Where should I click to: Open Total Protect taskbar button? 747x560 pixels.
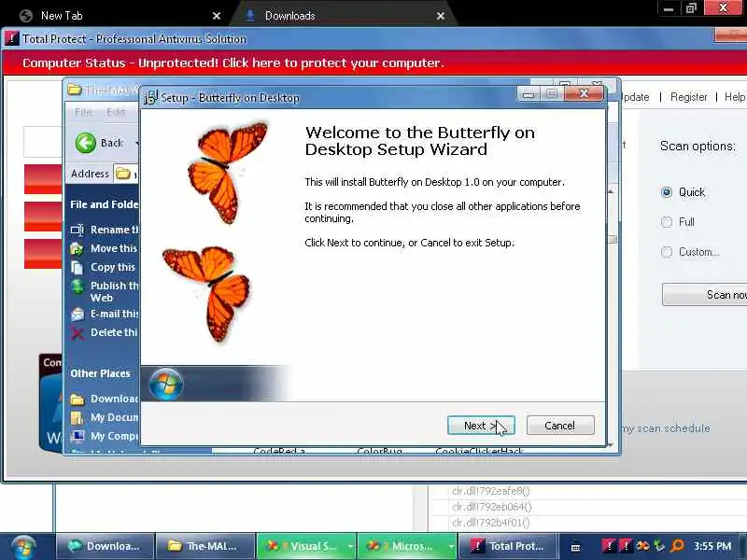508,546
